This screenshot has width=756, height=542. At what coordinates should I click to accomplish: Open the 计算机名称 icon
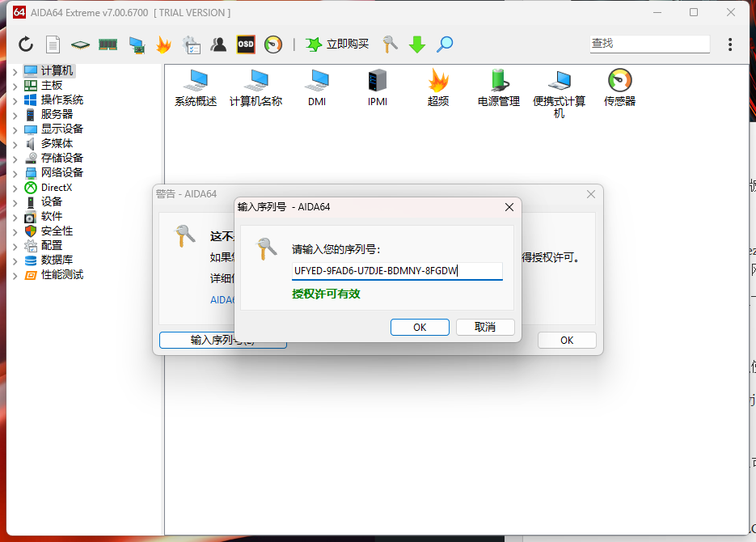[256, 87]
